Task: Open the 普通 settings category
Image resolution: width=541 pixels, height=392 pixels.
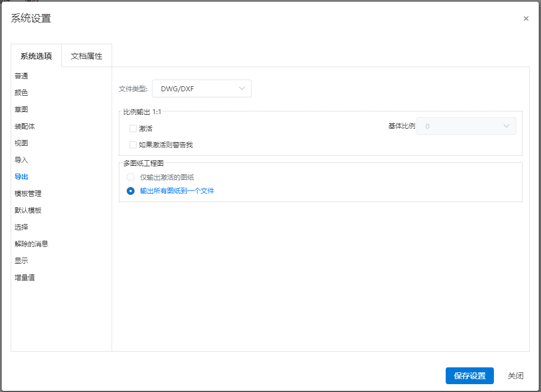Action: 21,76
